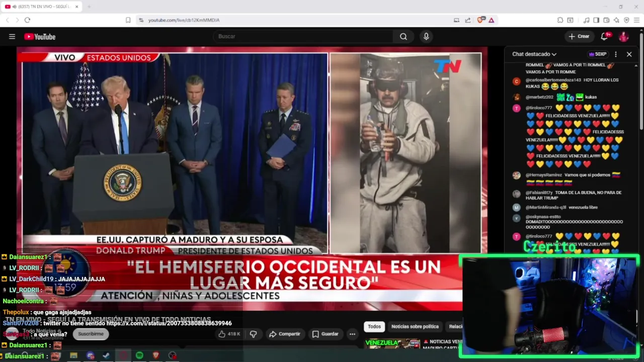
Task: Like the video with thumbs up
Action: pyautogui.click(x=229, y=334)
